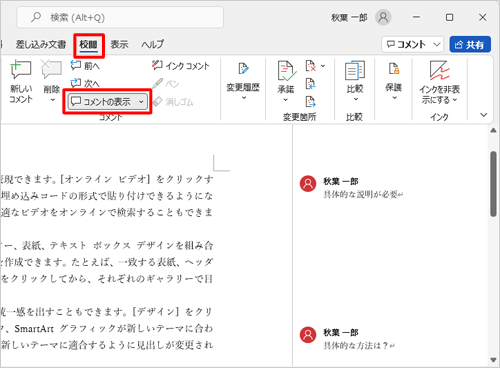Click the Delete comment (削除) icon

coord(51,70)
